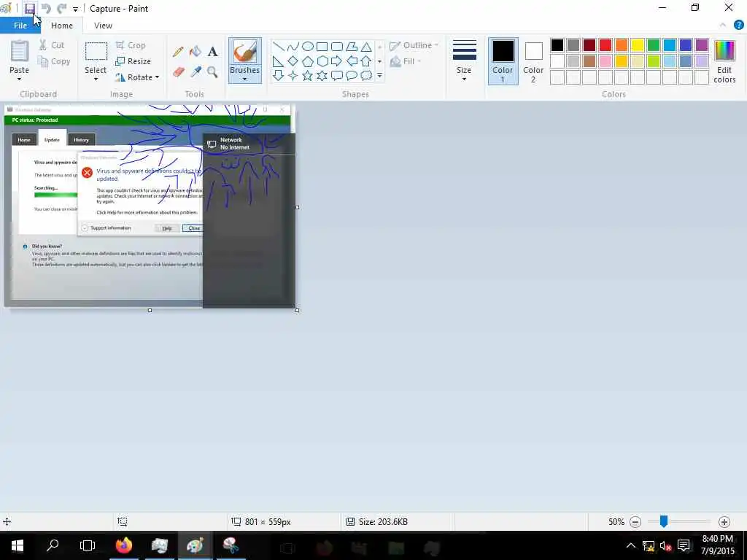Screen dimensions: 747x560
Task: Select the Color picker eyedropper tool
Action: (196, 72)
